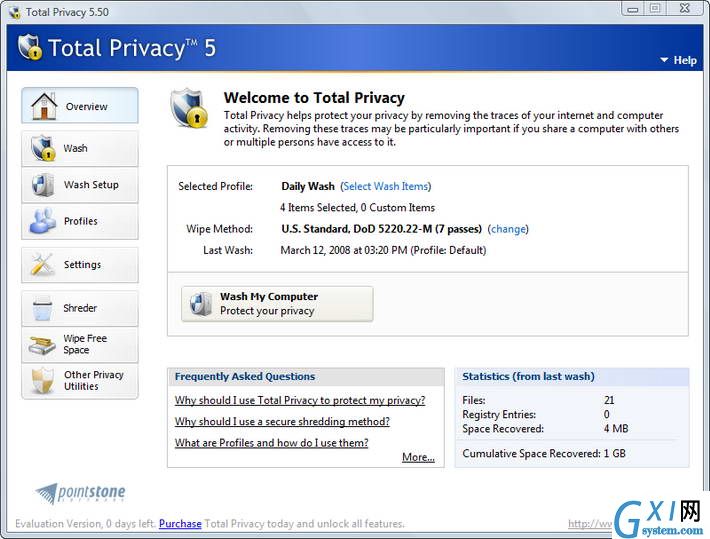The width and height of the screenshot is (710, 539).
Task: Click the Cumulative Space Recovered 1 GB text
Action: point(544,453)
